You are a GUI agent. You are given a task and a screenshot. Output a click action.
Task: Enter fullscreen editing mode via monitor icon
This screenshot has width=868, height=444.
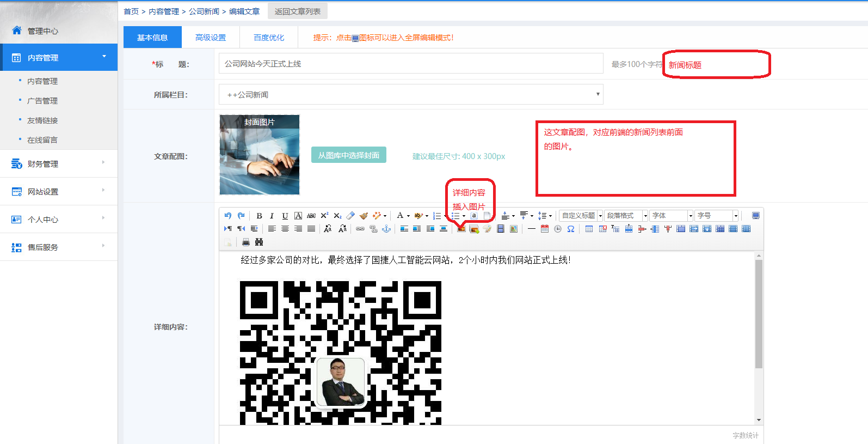[755, 216]
